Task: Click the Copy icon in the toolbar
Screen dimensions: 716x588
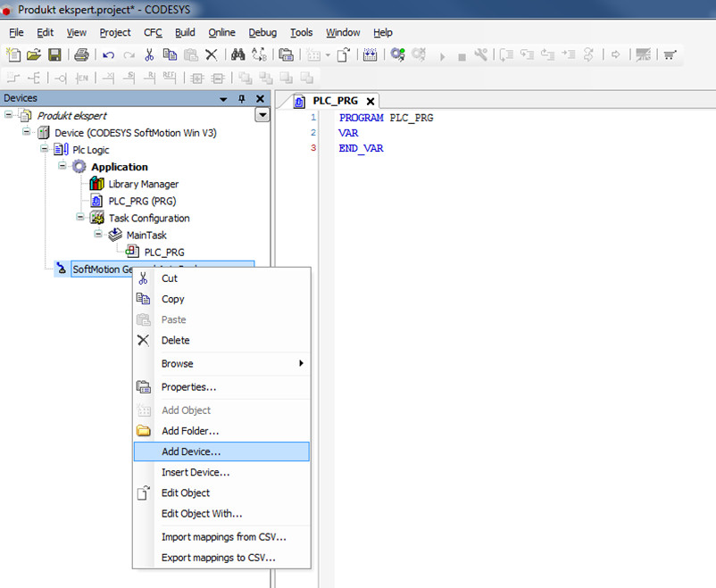Action: tap(170, 54)
